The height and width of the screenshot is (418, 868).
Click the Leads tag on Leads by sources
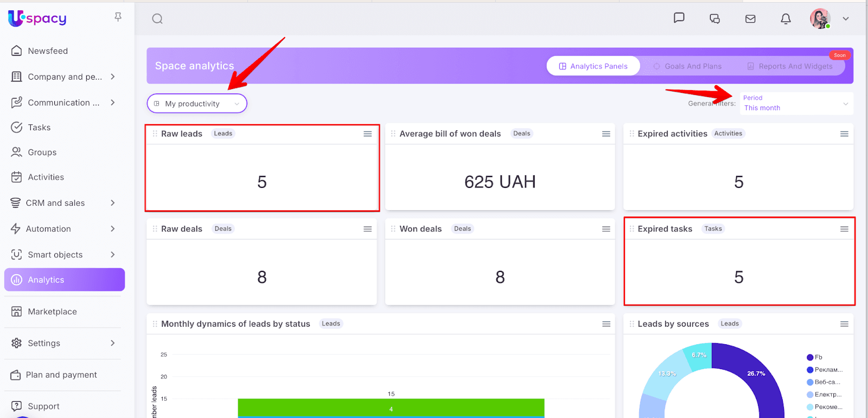[730, 324]
